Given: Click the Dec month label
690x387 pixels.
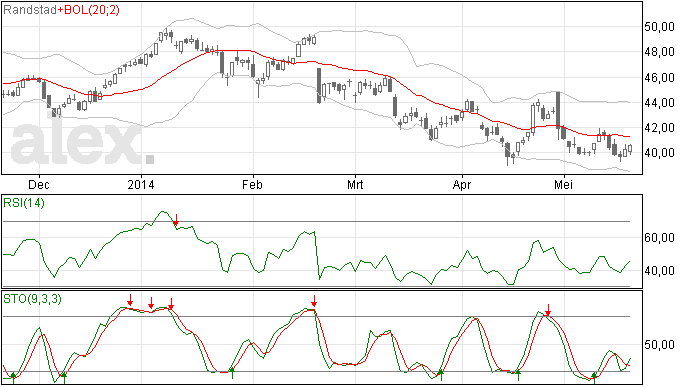Looking at the screenshot, I should click(x=39, y=184).
